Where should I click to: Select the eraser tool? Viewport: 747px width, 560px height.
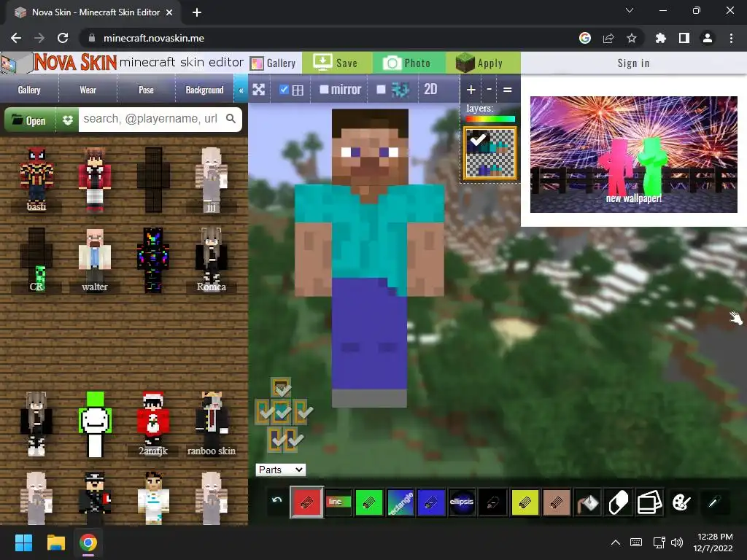619,502
